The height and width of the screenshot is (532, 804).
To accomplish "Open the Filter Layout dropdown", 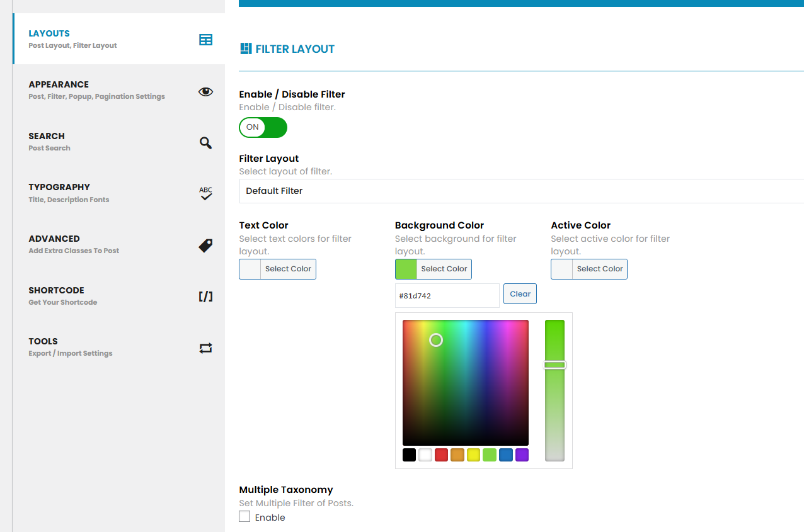I will point(522,191).
